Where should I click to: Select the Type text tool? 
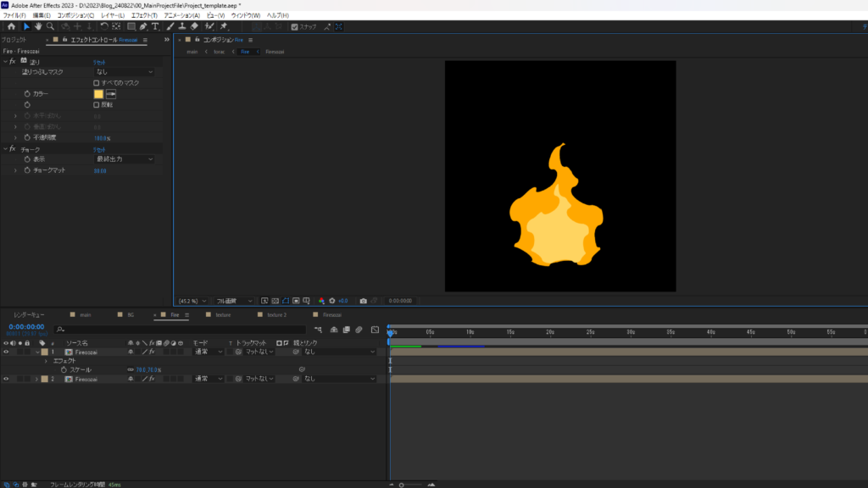(155, 26)
